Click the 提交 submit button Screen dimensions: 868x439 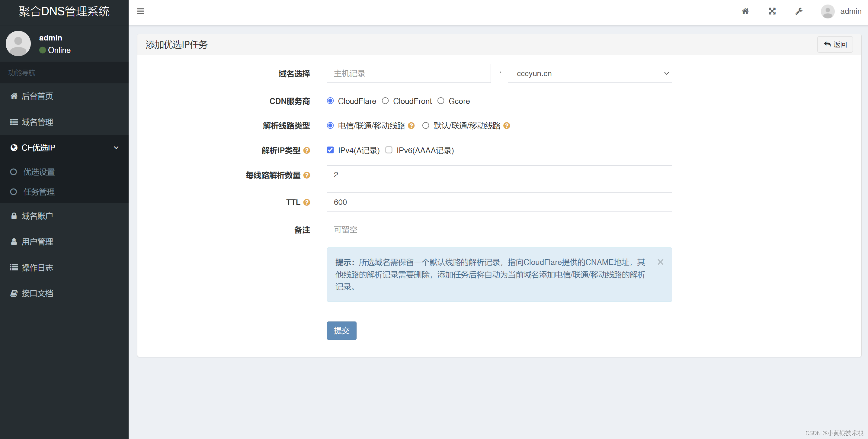[342, 330]
